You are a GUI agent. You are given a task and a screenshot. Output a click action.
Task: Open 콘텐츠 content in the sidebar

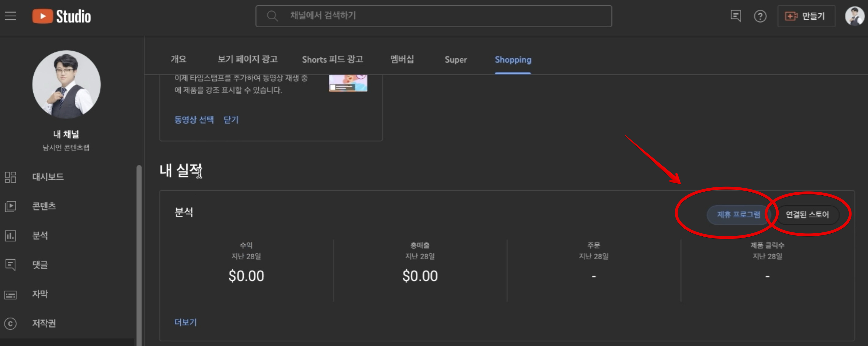click(x=44, y=206)
